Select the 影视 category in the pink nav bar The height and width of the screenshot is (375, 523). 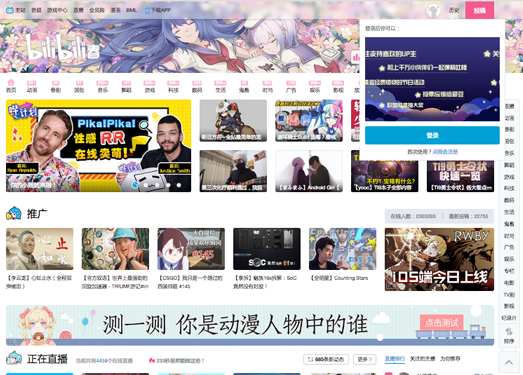(338, 86)
